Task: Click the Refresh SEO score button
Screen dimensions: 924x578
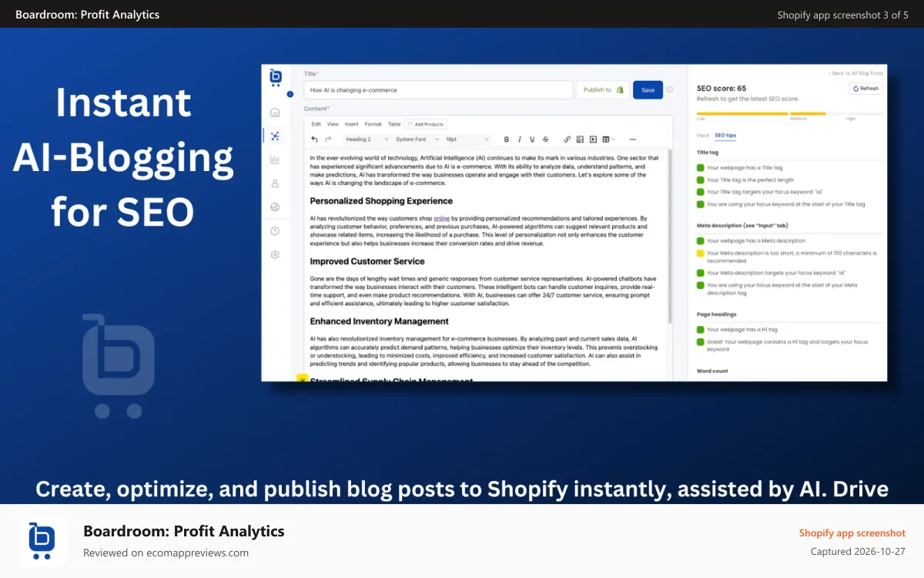Action: pyautogui.click(x=865, y=89)
